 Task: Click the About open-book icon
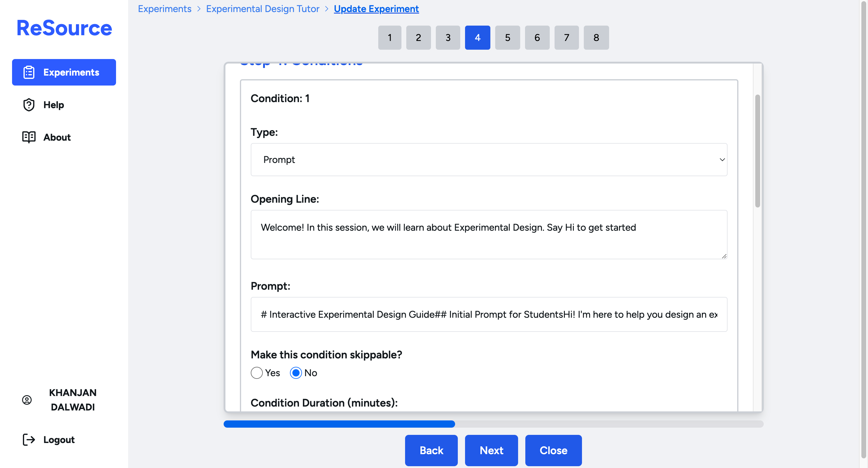pos(29,137)
